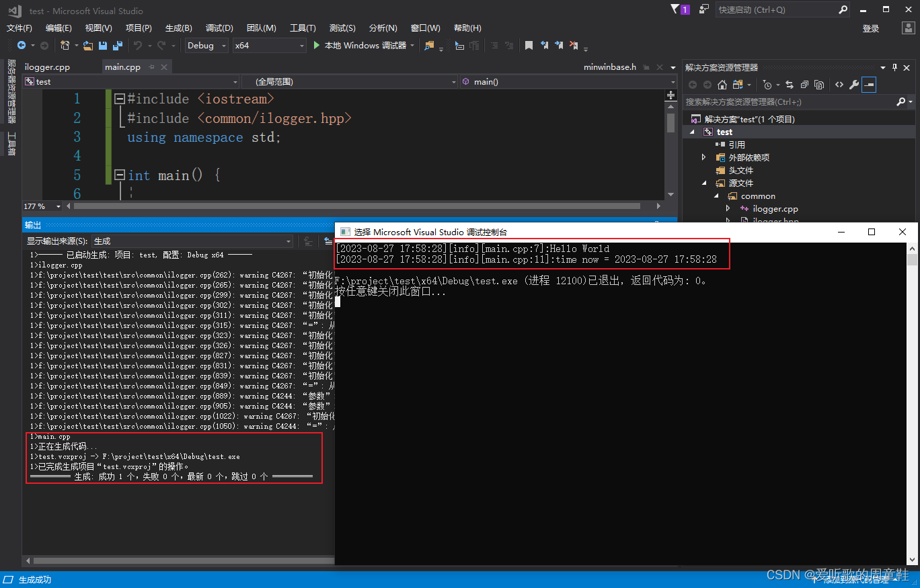Collapse the main() function code block

click(118, 175)
